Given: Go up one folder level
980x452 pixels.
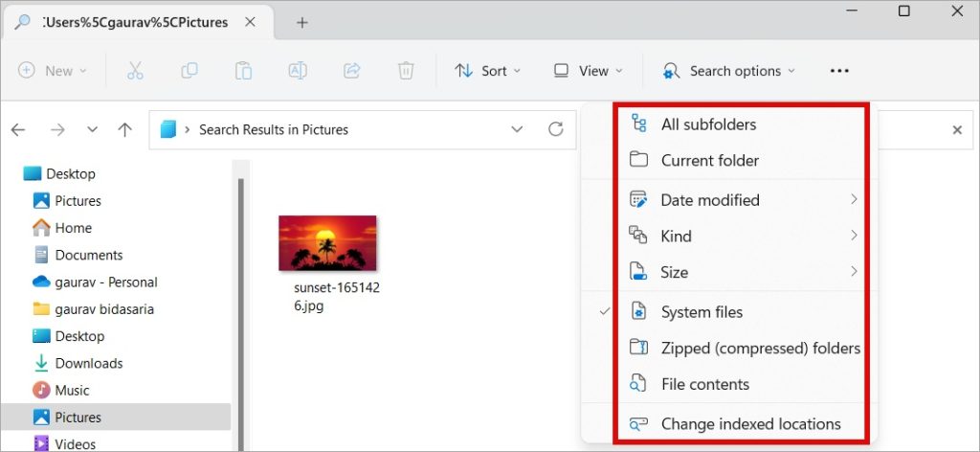Looking at the screenshot, I should (124, 129).
